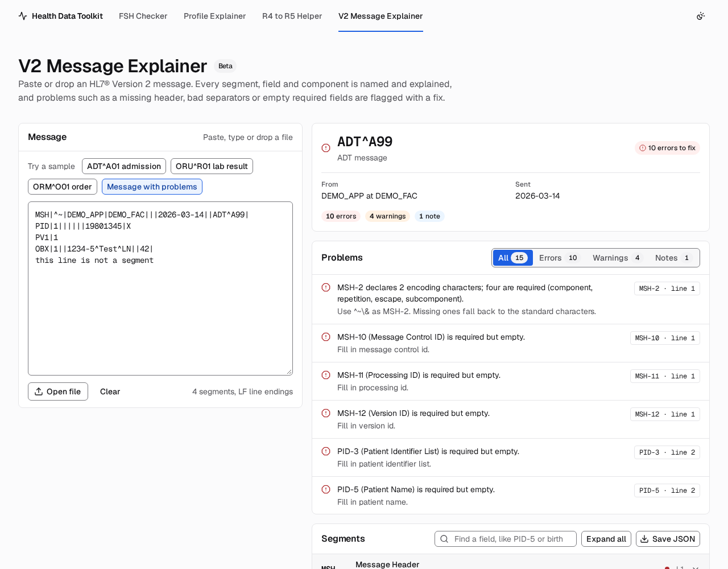Image resolution: width=728 pixels, height=569 pixels.
Task: Load the ORM^O01 order sample
Action: click(x=63, y=187)
